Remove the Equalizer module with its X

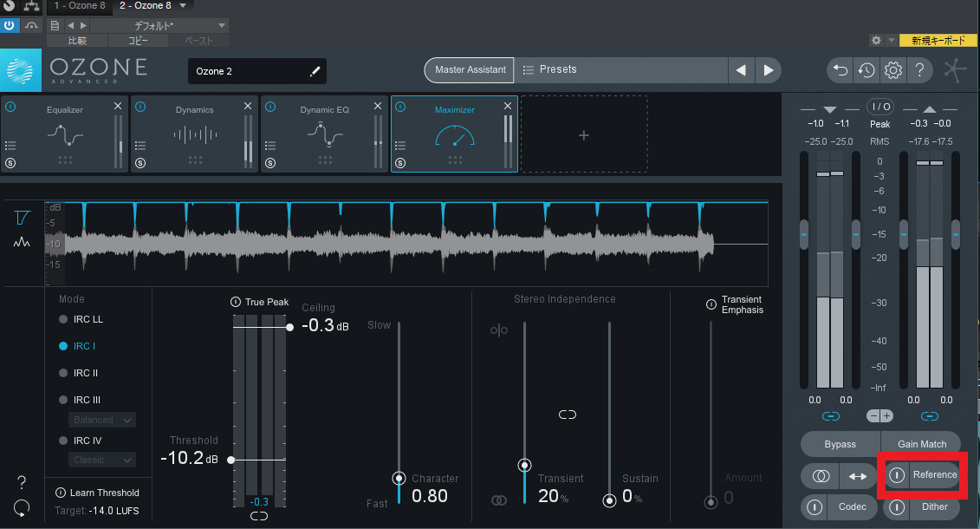coord(118,107)
